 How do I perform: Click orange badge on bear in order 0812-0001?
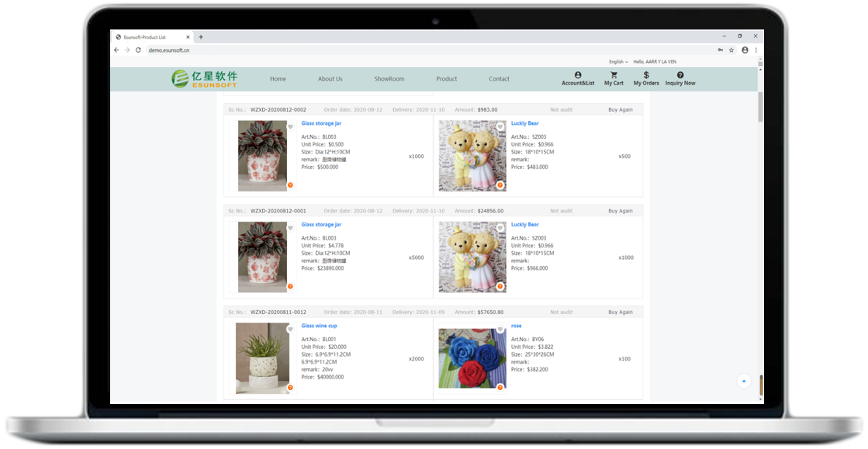pyautogui.click(x=500, y=286)
